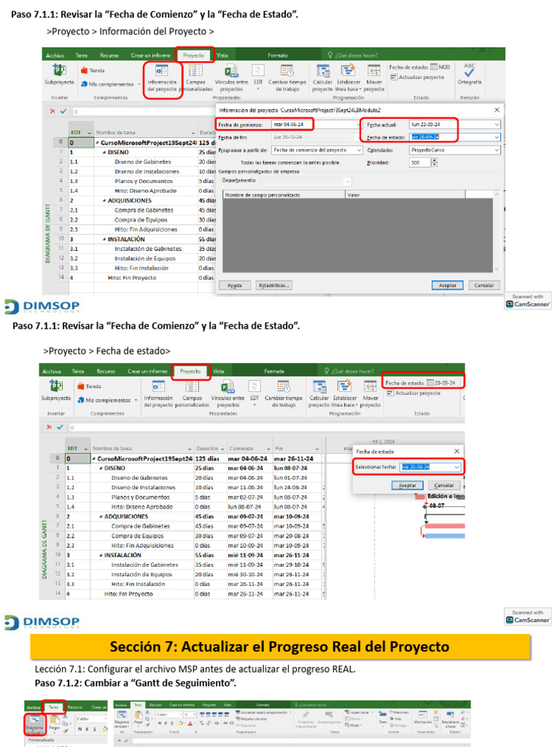
Task: Adjust the Prioridad 500 spinner
Action: pos(434,163)
